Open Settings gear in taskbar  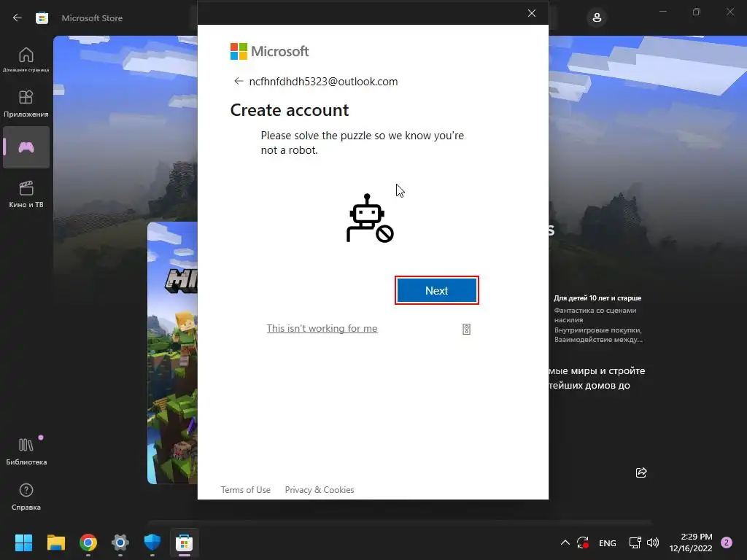click(120, 542)
